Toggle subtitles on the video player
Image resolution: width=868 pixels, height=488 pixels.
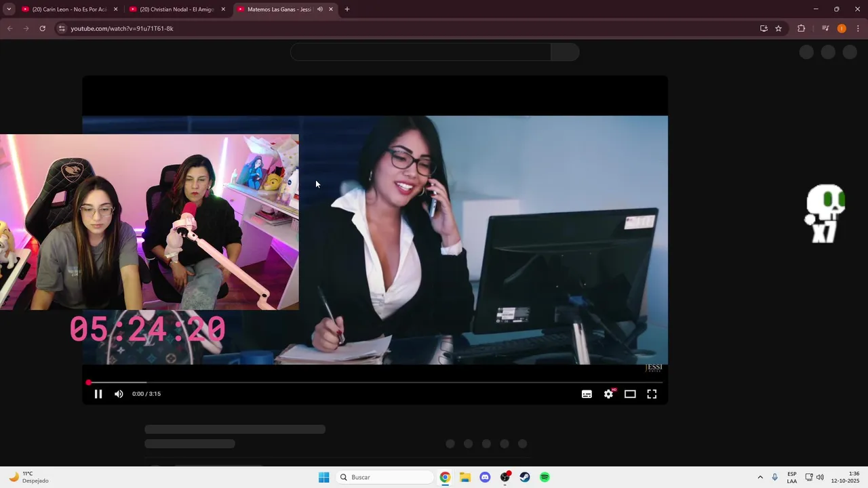pyautogui.click(x=587, y=394)
